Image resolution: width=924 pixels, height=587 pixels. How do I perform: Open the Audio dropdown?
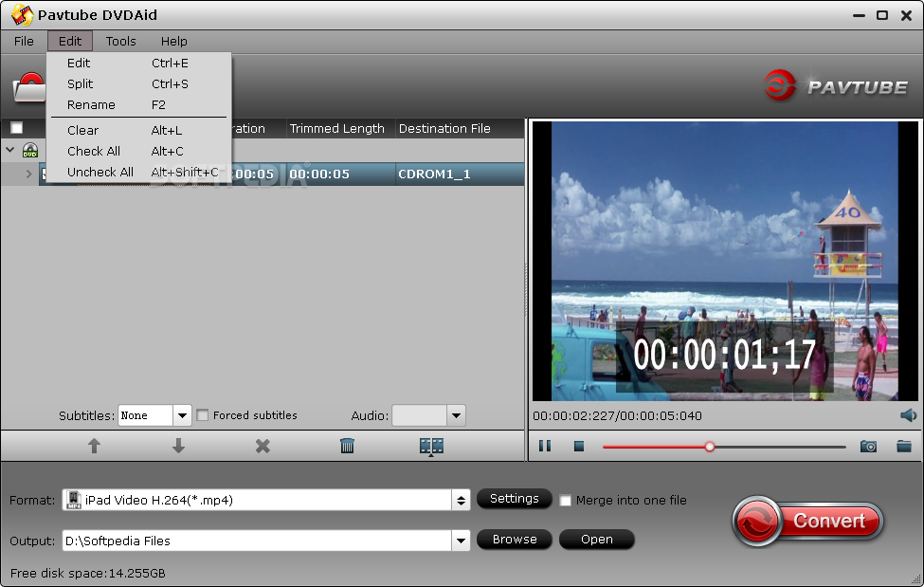[456, 415]
